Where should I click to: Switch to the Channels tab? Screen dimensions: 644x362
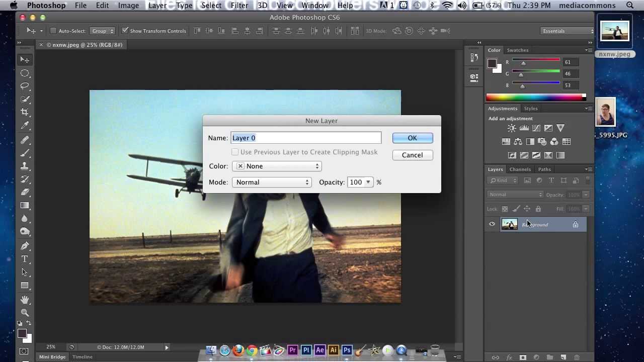pyautogui.click(x=520, y=169)
